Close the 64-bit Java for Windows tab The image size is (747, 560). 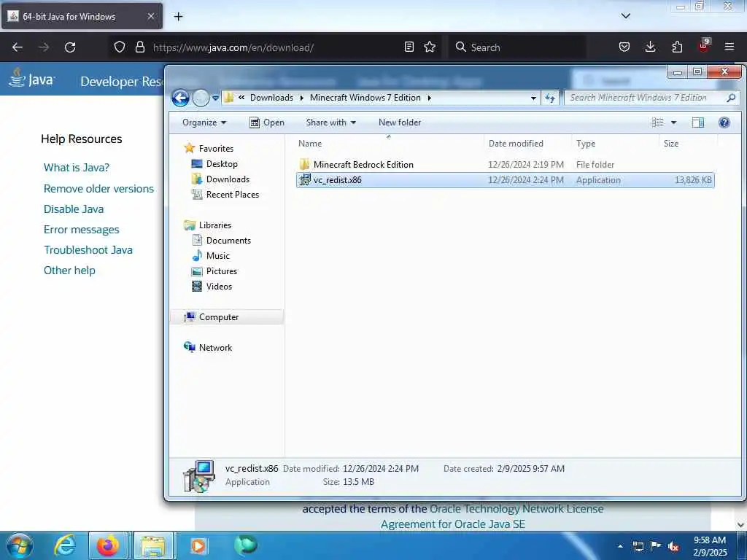[x=150, y=16]
